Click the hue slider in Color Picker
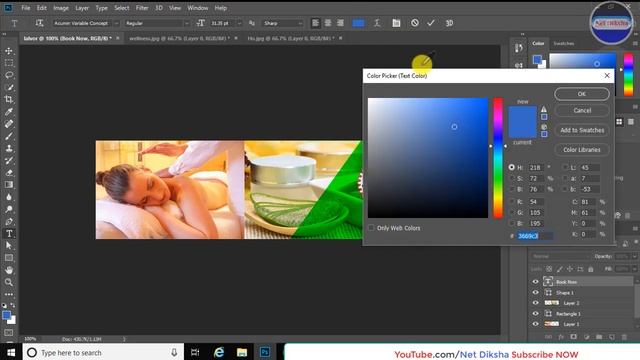640x360 pixels. click(498, 158)
